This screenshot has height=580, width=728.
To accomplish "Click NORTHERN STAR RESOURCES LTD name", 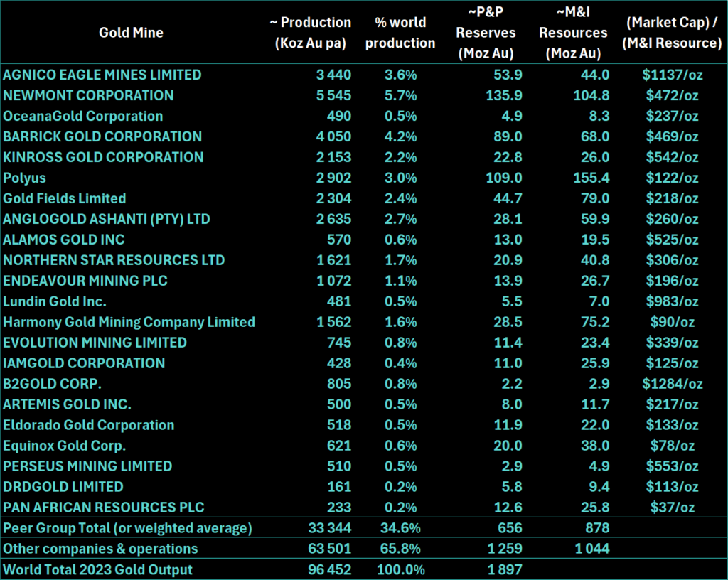I will click(114, 260).
